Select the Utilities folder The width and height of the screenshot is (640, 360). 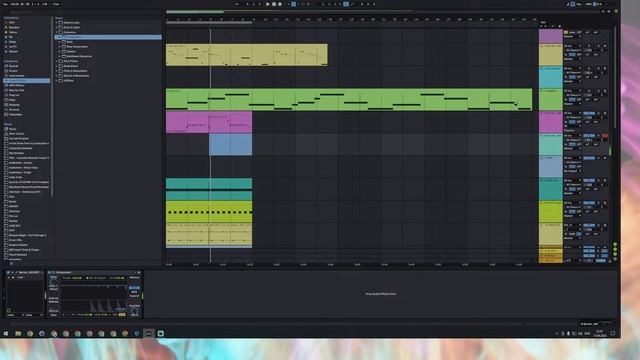(x=69, y=81)
